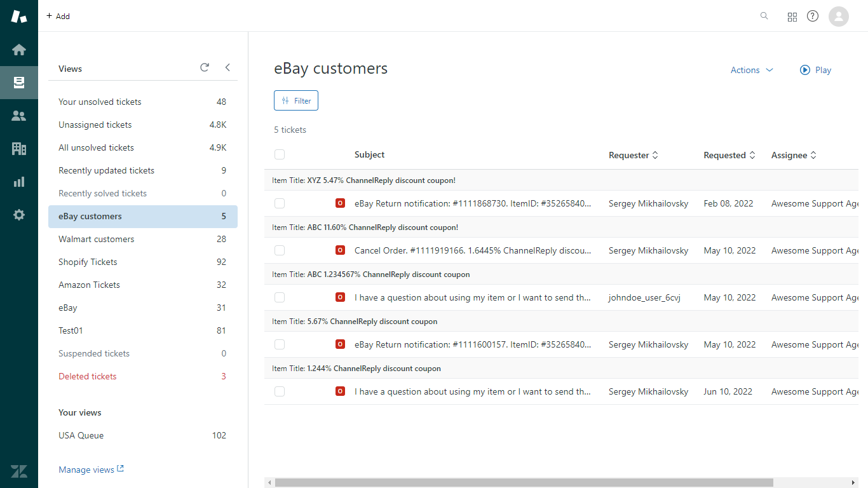868x488 pixels.
Task: Open the Reporting bar chart icon
Action: (19, 182)
